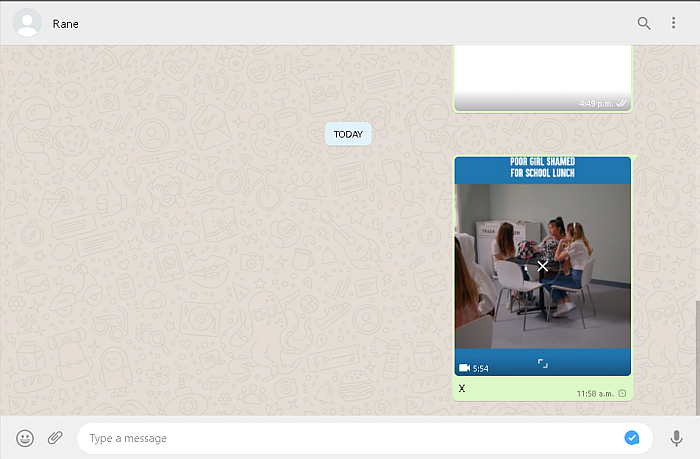Click the video camera icon beside 5:54
700x459 pixels.
click(x=464, y=368)
